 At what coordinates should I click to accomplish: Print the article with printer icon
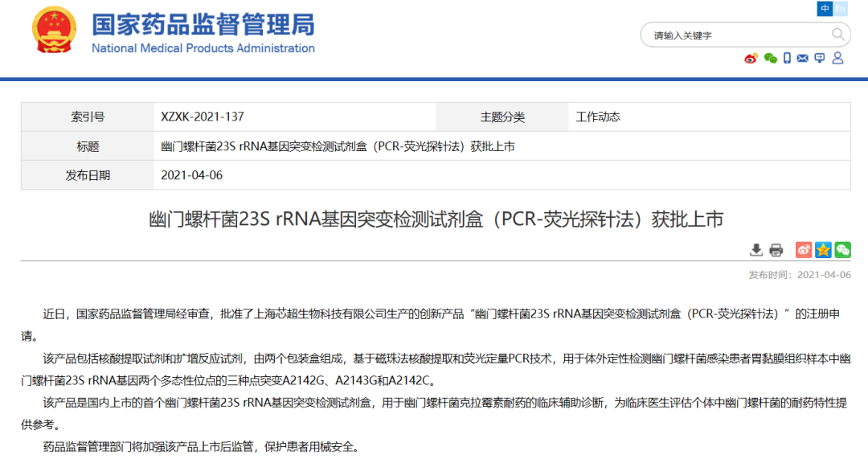point(776,250)
